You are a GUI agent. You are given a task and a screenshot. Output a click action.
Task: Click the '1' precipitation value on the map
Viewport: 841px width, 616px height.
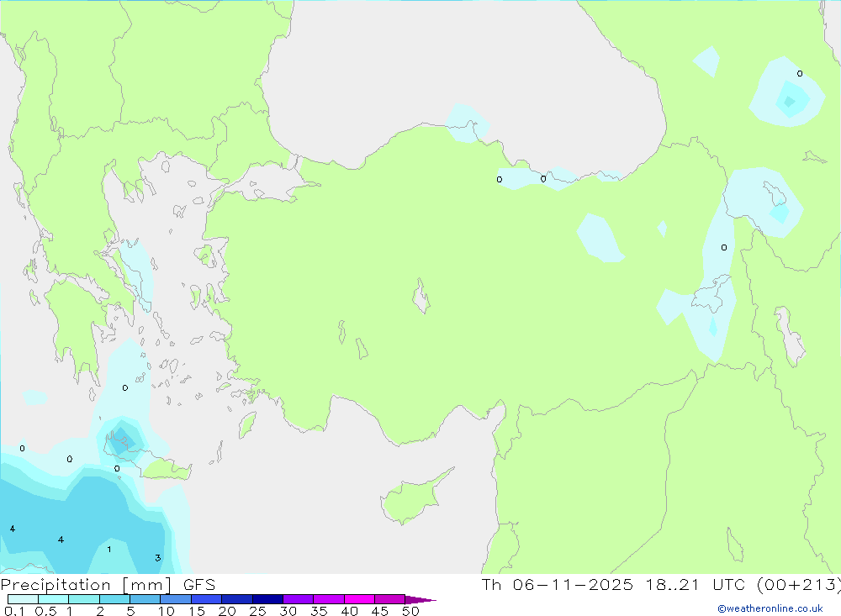click(109, 550)
